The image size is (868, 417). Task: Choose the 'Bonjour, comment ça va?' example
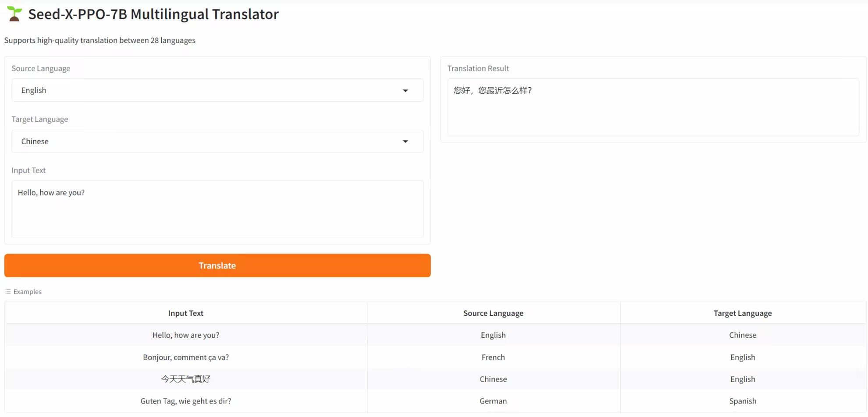186,357
